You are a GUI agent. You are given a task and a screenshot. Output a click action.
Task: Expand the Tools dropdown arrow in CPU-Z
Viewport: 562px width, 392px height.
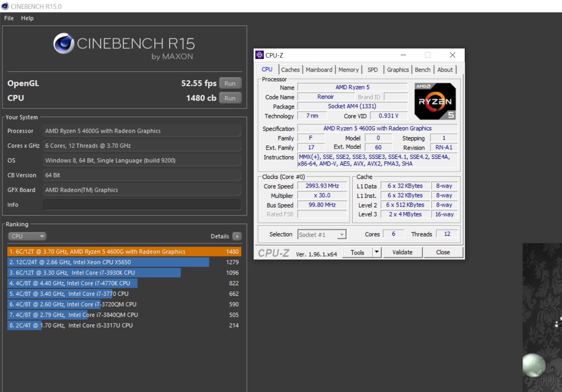click(x=377, y=252)
